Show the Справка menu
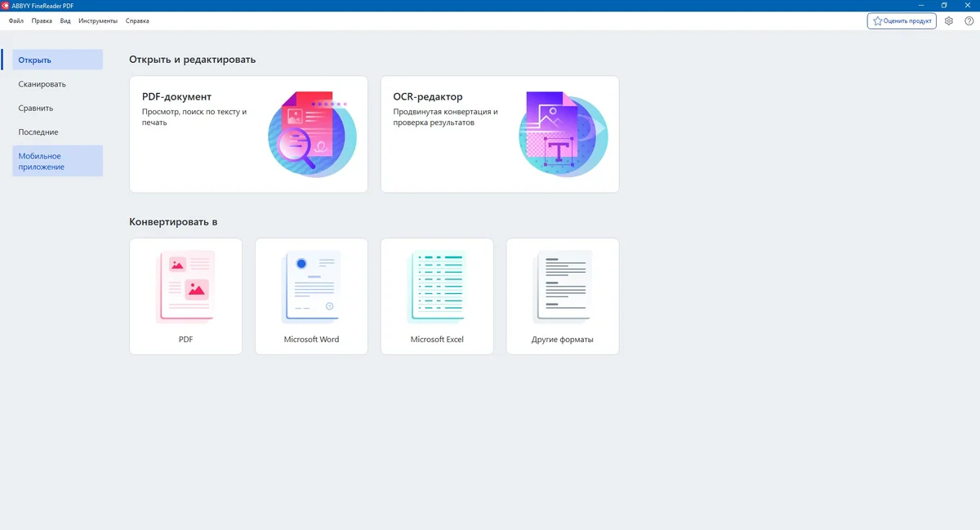The width and height of the screenshot is (980, 530). point(137,21)
